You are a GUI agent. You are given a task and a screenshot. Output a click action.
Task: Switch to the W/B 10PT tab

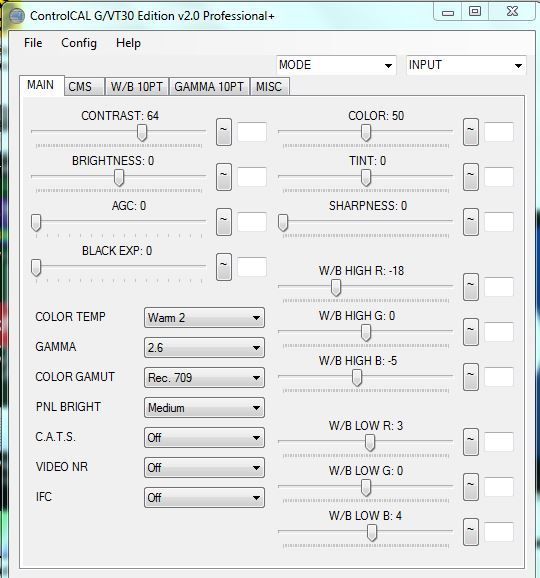(137, 87)
